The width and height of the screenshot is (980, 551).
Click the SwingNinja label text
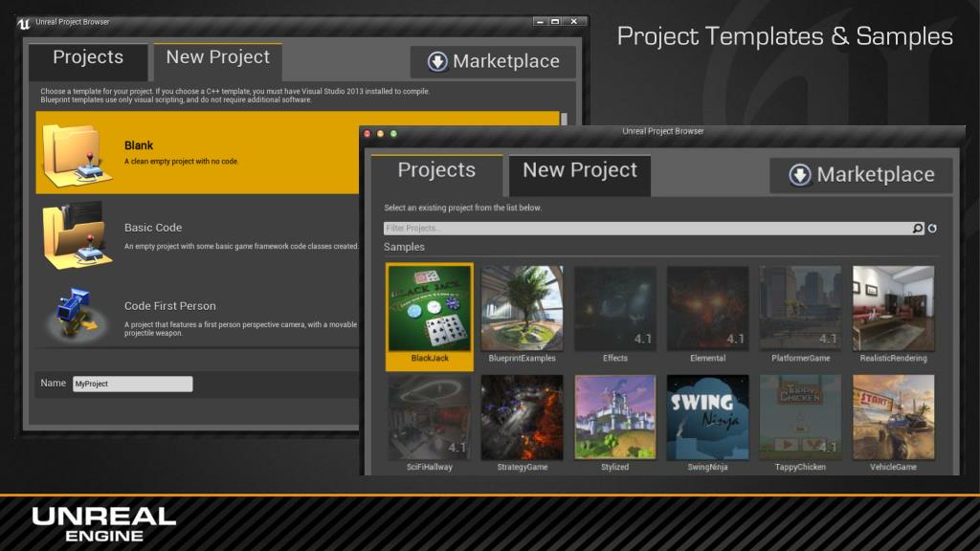(x=707, y=467)
